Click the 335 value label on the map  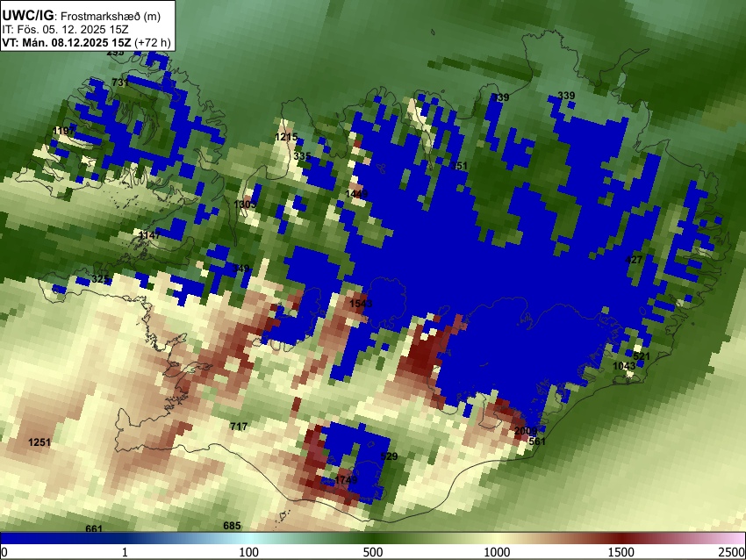point(302,156)
